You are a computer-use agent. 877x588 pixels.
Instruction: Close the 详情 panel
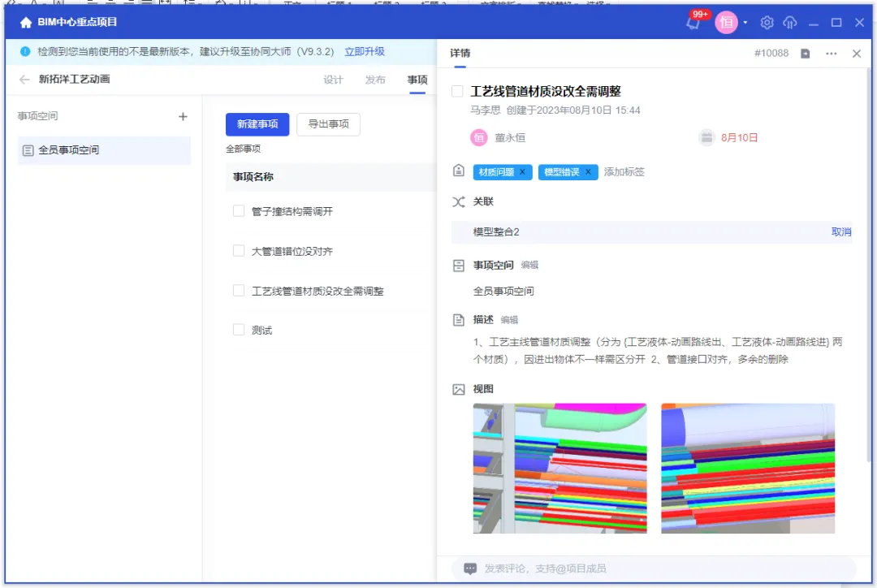(857, 54)
